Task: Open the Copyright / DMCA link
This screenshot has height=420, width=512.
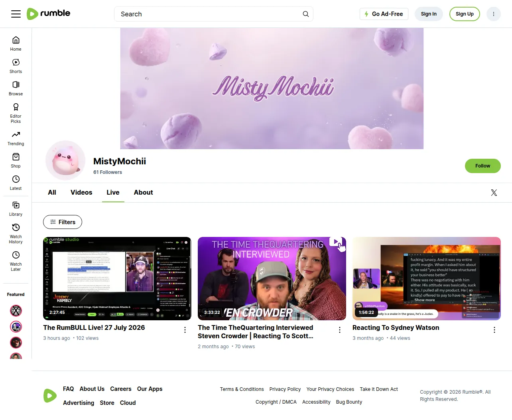Action: coord(276,402)
